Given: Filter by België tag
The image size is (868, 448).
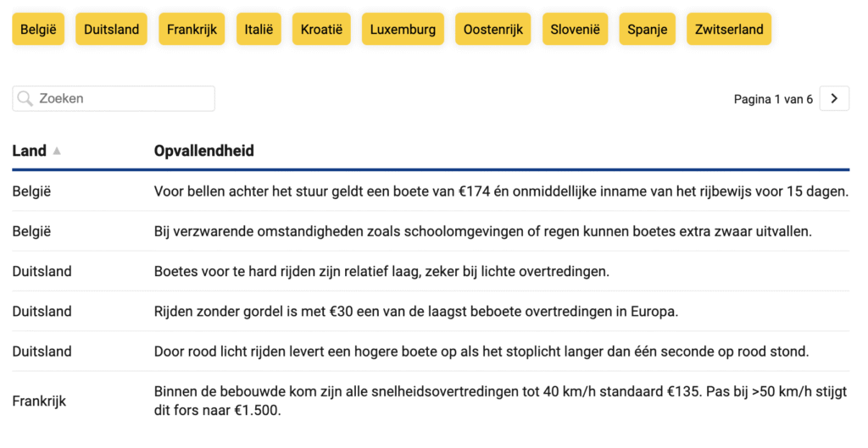Looking at the screenshot, I should click(x=38, y=29).
